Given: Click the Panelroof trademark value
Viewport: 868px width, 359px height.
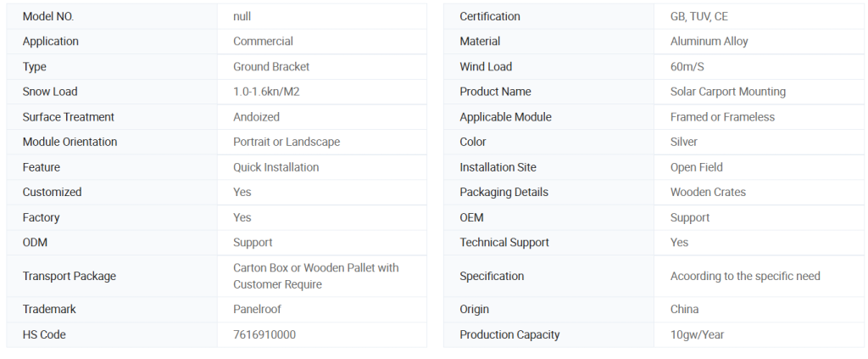Looking at the screenshot, I should point(257,309).
